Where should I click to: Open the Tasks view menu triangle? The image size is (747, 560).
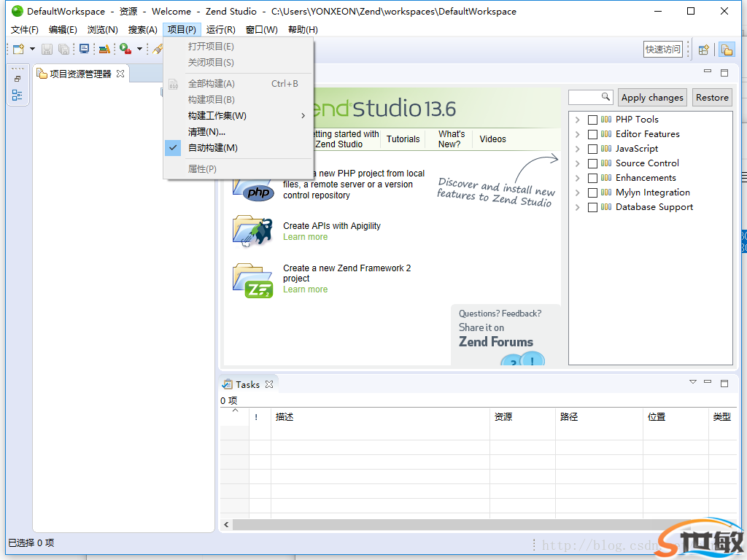(693, 382)
